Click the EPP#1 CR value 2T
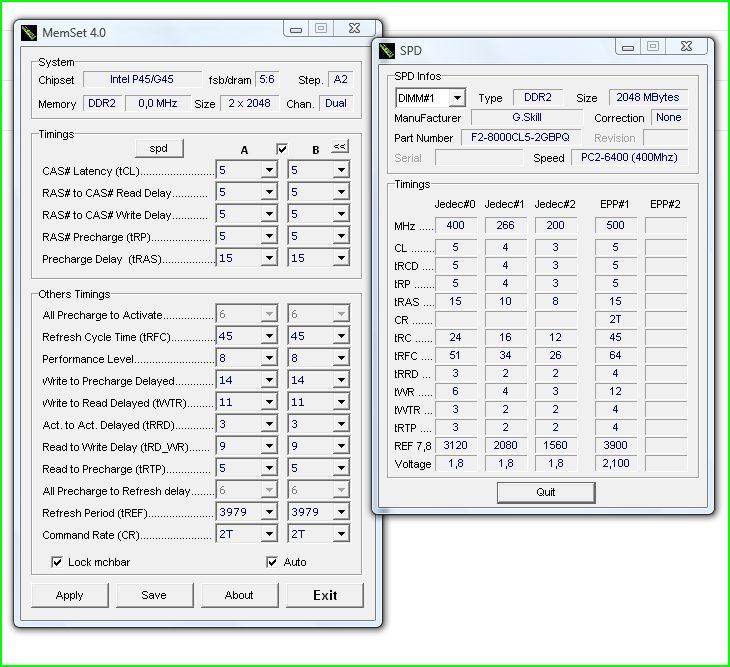 point(615,319)
